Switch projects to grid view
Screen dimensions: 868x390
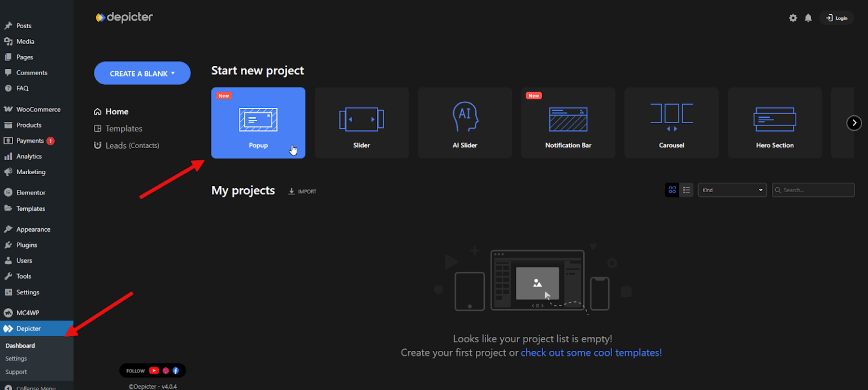tap(672, 190)
